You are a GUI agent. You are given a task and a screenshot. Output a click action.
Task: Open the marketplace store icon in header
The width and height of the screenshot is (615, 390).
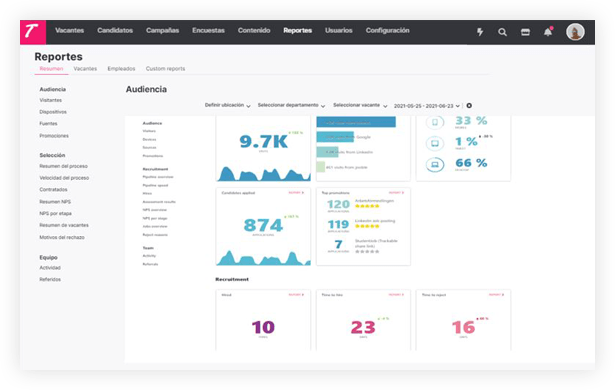point(525,32)
